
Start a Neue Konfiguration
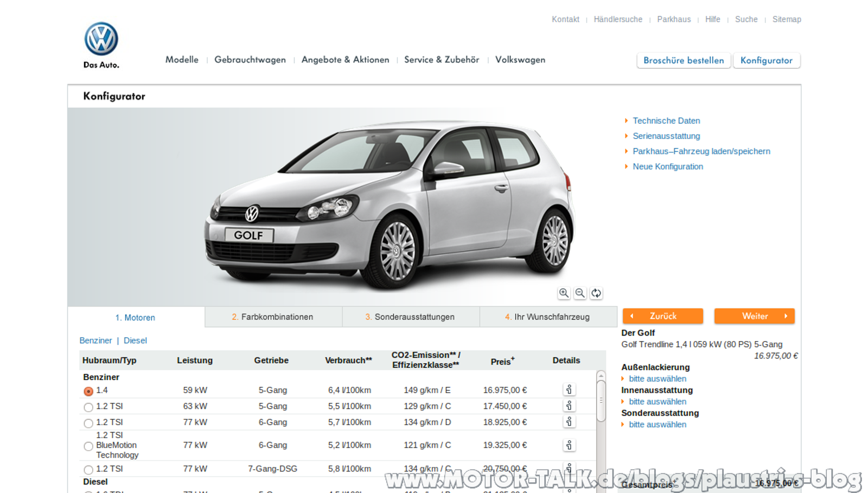[668, 167]
